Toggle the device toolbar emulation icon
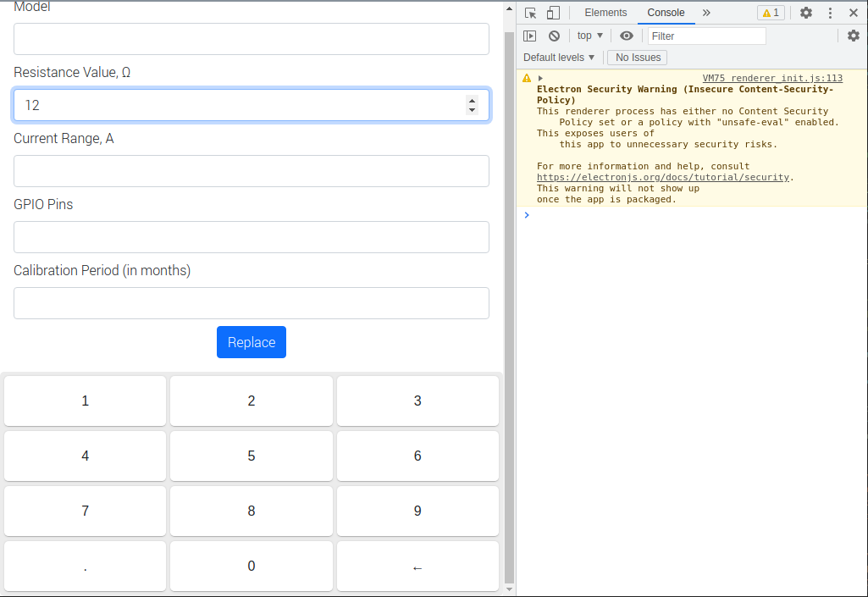868x597 pixels. pos(554,13)
